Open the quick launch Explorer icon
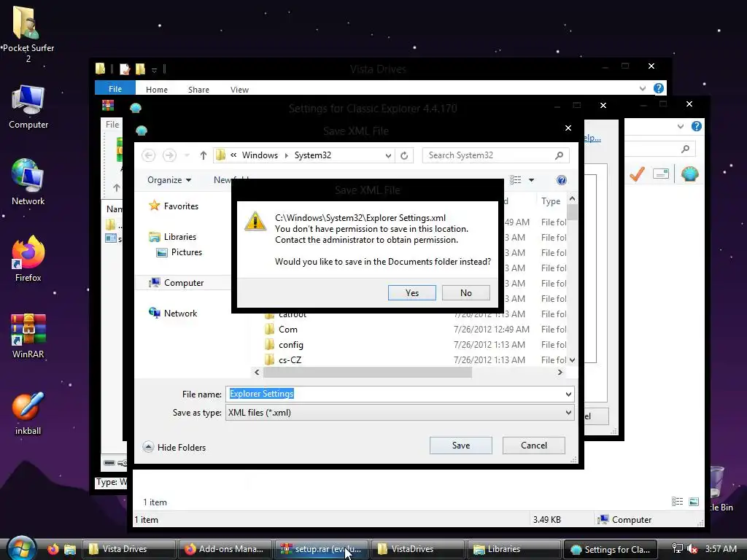 click(x=70, y=550)
